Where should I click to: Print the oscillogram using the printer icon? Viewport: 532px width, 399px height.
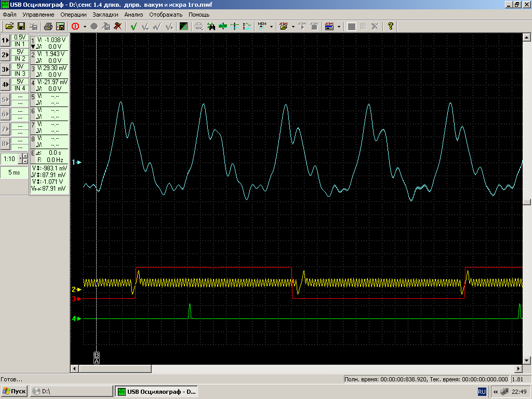point(48,26)
